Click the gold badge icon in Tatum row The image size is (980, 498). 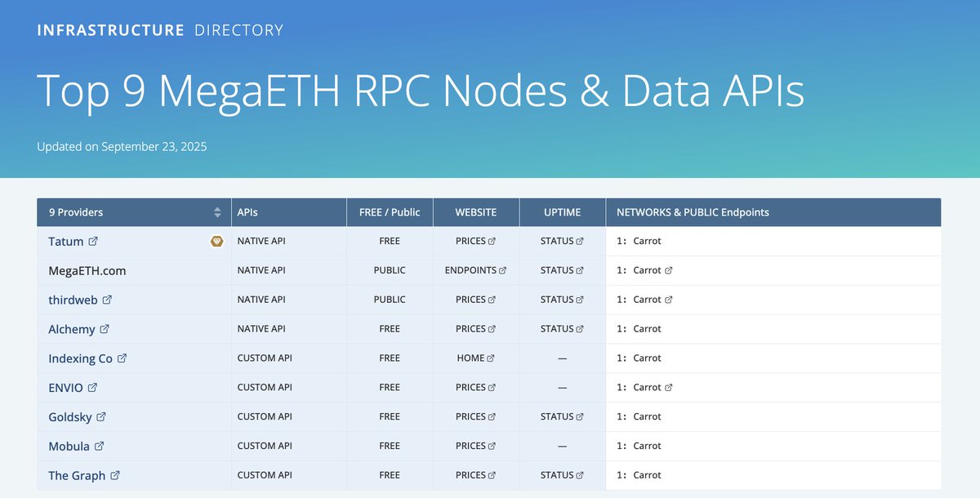[x=217, y=241]
